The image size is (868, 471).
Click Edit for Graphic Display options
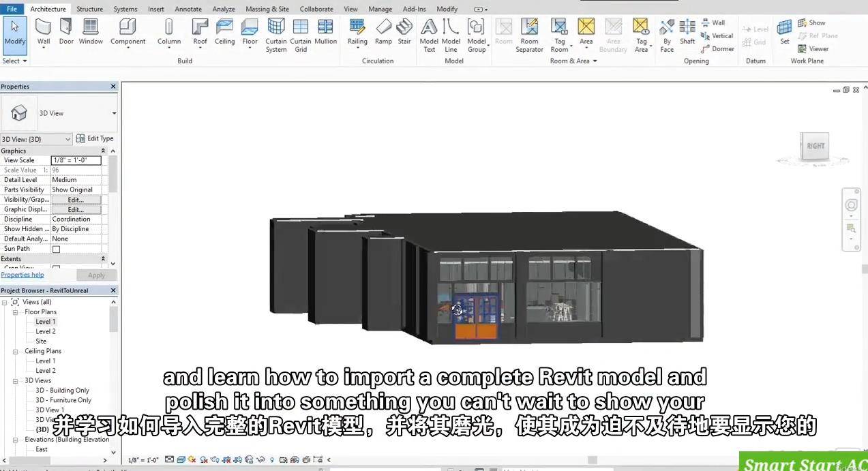point(76,210)
